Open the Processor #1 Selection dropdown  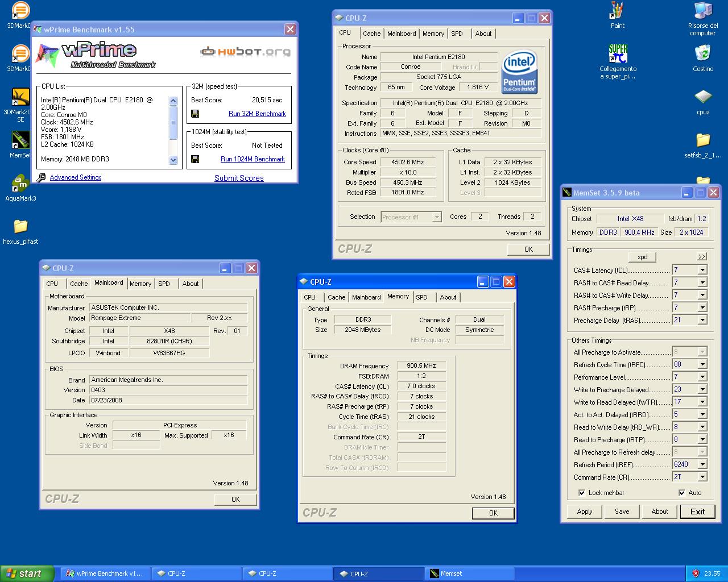pos(411,217)
